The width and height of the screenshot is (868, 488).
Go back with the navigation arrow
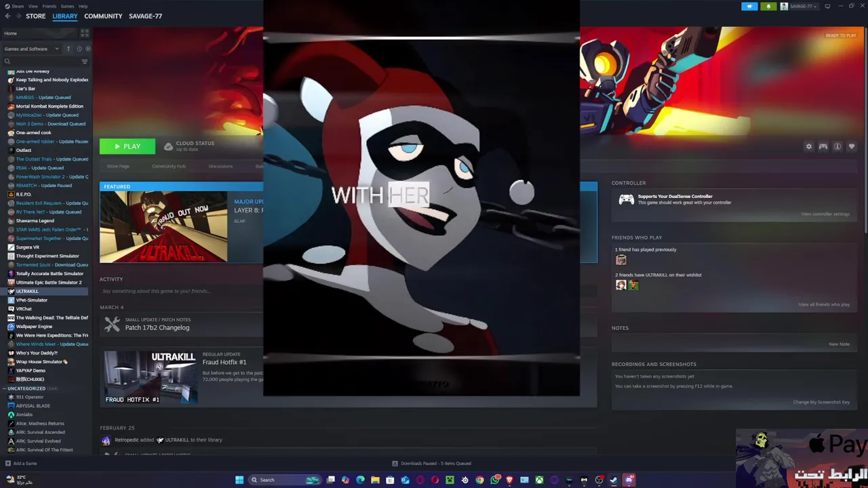tap(8, 16)
